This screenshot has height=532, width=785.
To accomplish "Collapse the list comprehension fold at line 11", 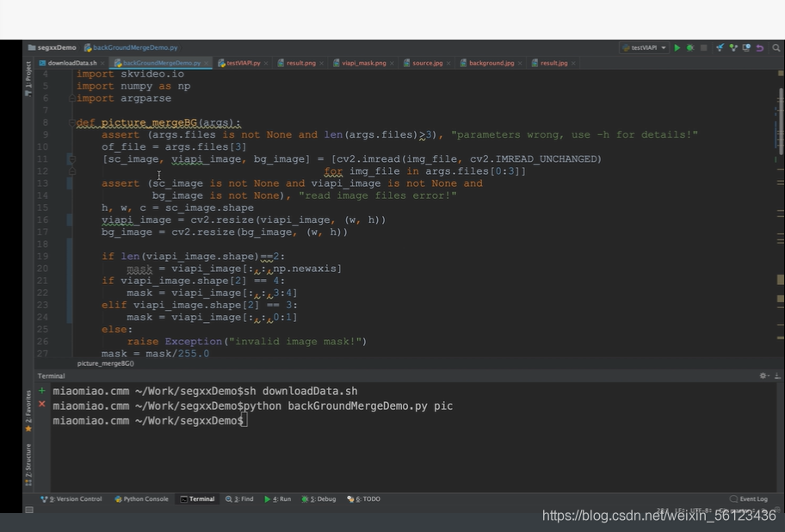I will tap(71, 159).
